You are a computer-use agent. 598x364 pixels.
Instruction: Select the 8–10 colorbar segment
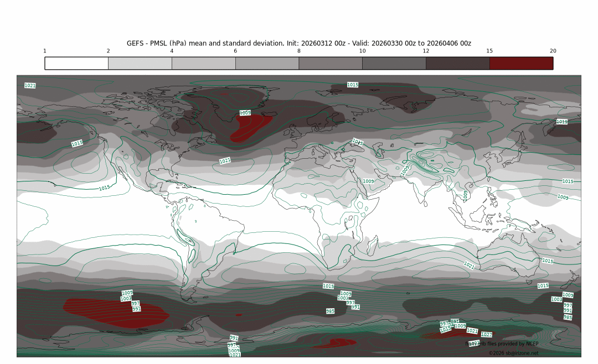point(331,63)
